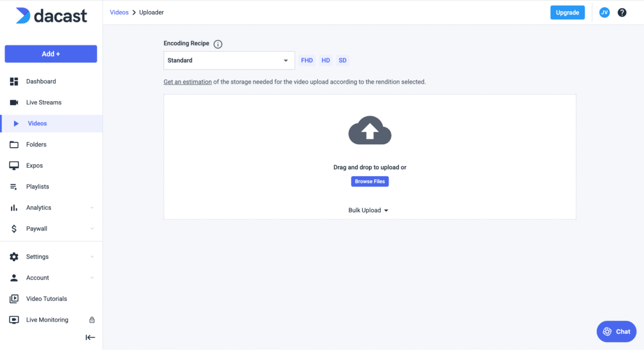Click the Browse Files button

[x=369, y=181]
